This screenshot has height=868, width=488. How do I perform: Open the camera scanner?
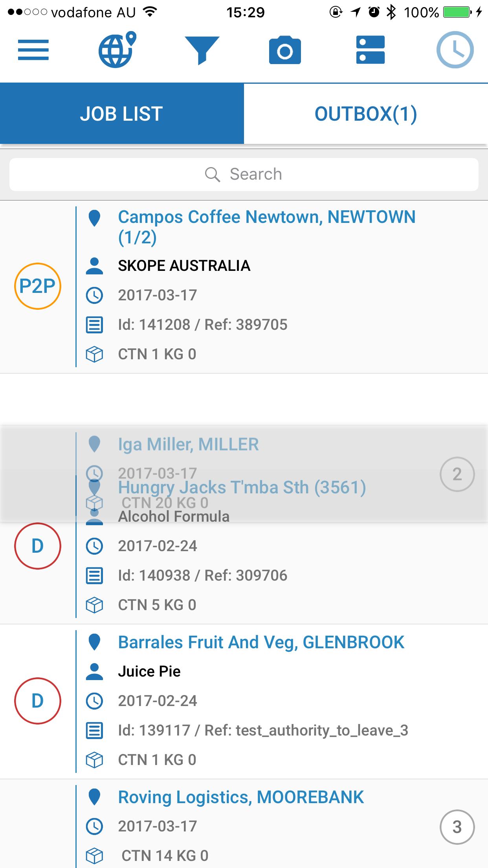285,50
